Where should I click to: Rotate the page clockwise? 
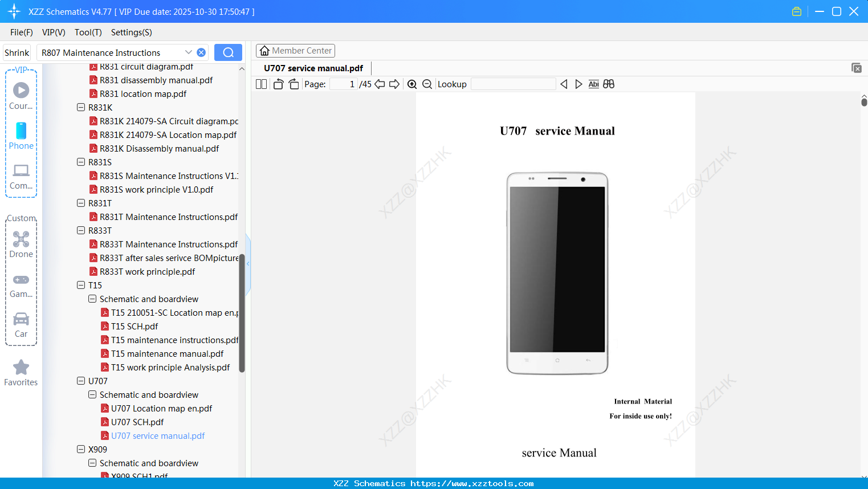293,84
